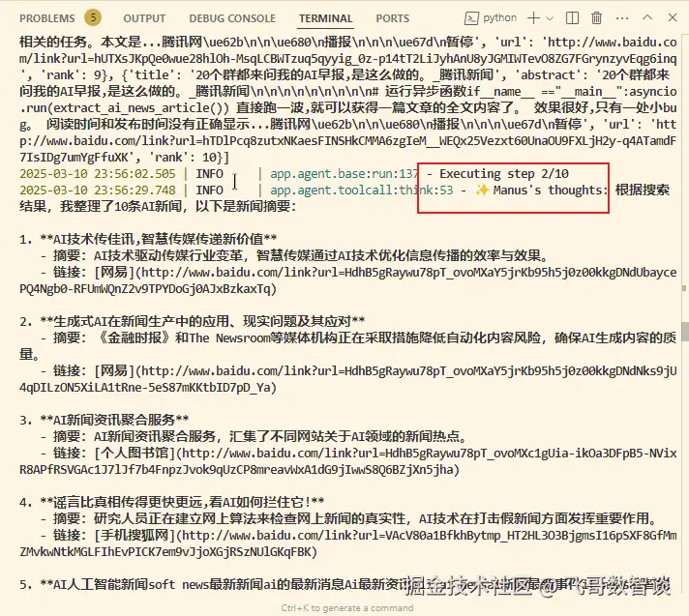Click the python terminal shell icon
The width and height of the screenshot is (689, 616).
tap(471, 18)
